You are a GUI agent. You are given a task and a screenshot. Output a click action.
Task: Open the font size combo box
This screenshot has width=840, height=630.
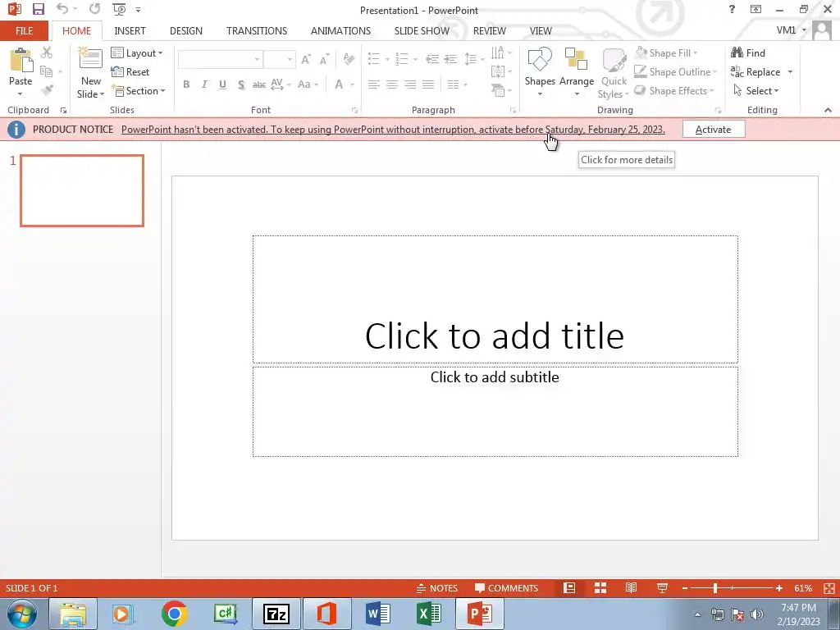279,59
